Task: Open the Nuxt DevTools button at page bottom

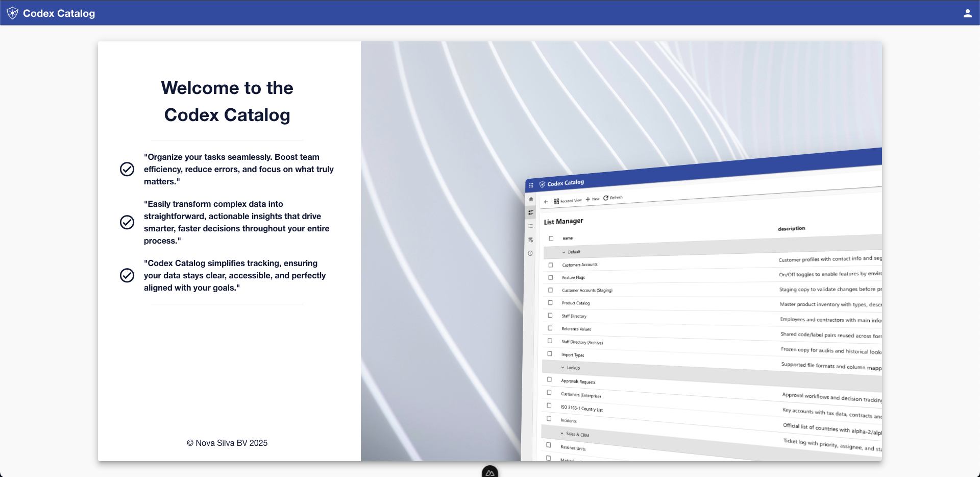Action: click(490, 472)
